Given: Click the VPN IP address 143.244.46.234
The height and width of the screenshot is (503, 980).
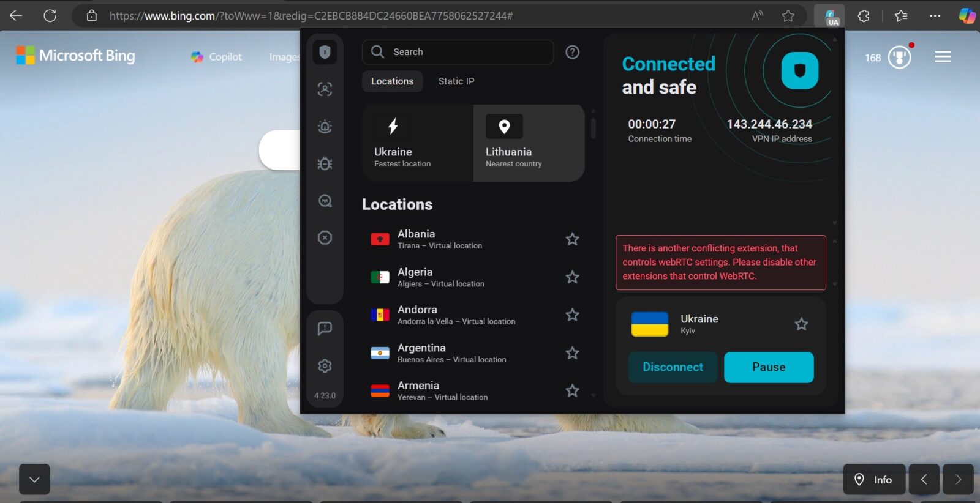Looking at the screenshot, I should 769,124.
